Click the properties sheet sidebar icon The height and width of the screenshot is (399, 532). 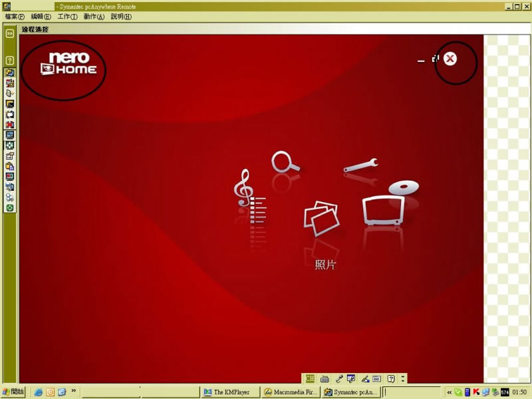click(x=10, y=156)
